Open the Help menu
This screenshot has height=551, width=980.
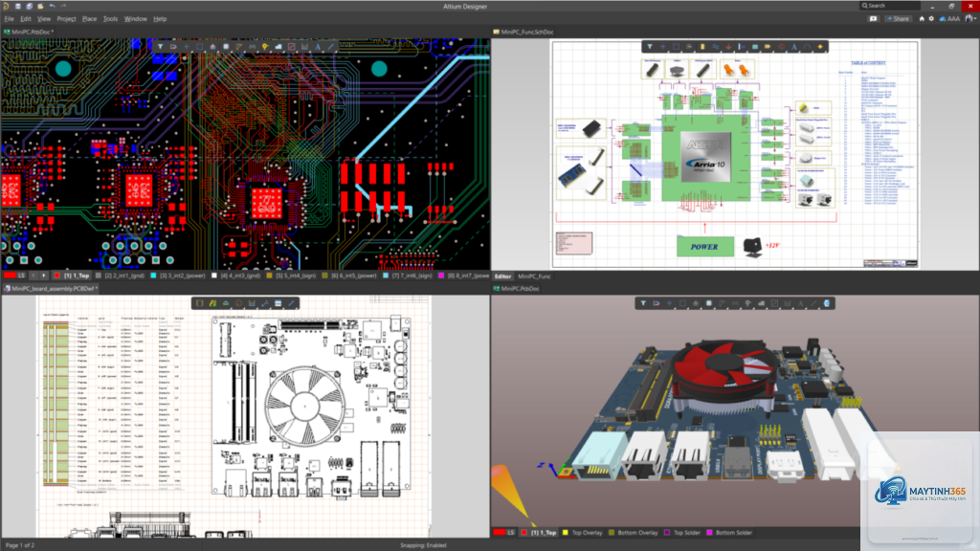(x=160, y=19)
